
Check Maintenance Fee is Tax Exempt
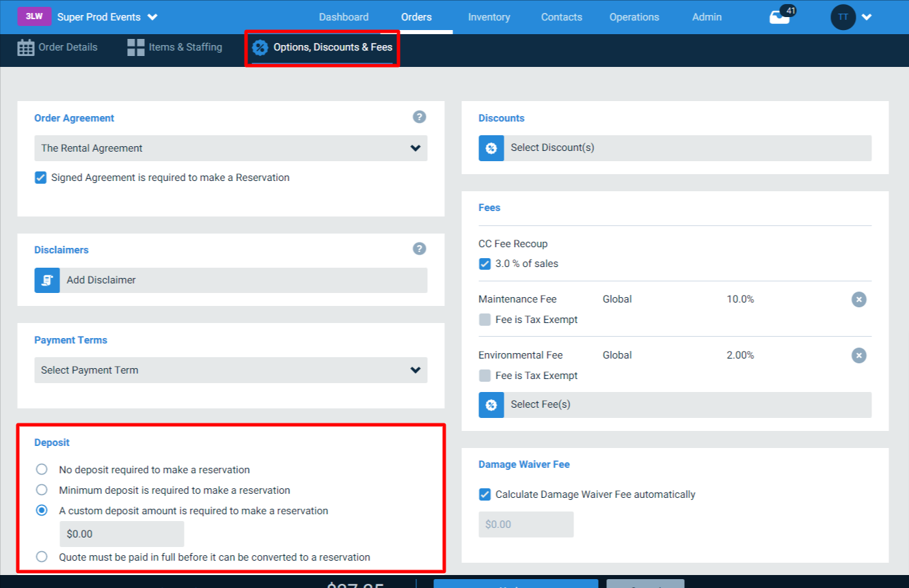[485, 320]
